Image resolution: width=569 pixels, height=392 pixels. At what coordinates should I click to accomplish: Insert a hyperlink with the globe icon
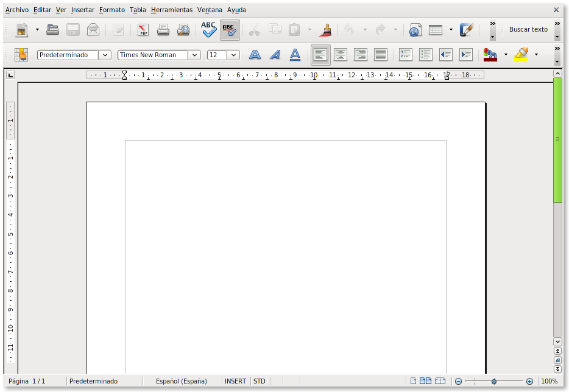[x=415, y=30]
